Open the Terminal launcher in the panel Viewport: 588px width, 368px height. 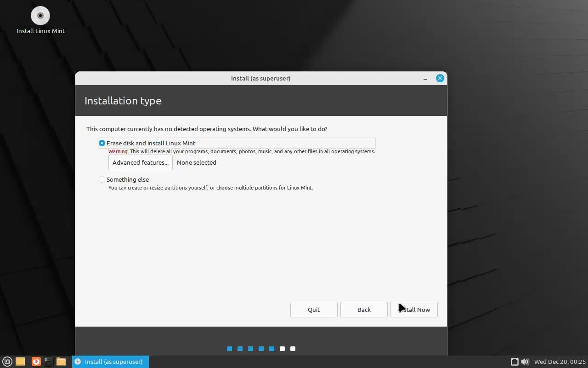coord(48,362)
